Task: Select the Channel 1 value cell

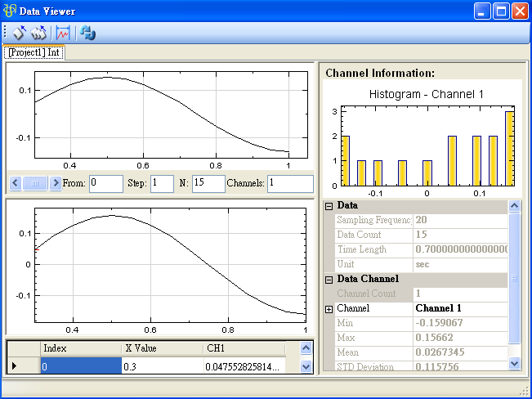Action: click(x=460, y=308)
